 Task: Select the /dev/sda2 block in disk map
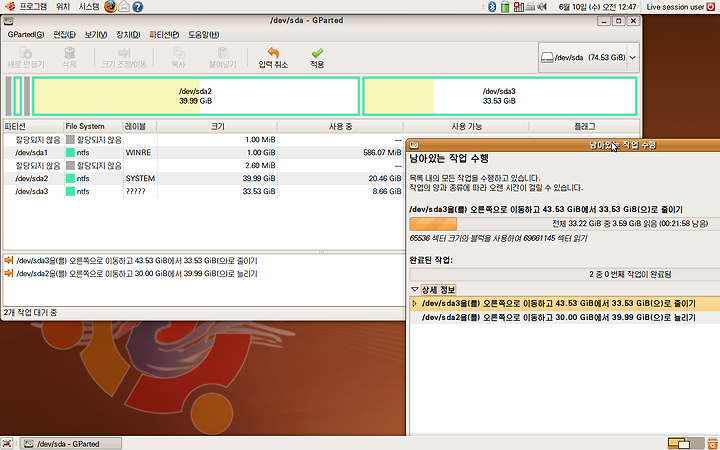click(196, 96)
